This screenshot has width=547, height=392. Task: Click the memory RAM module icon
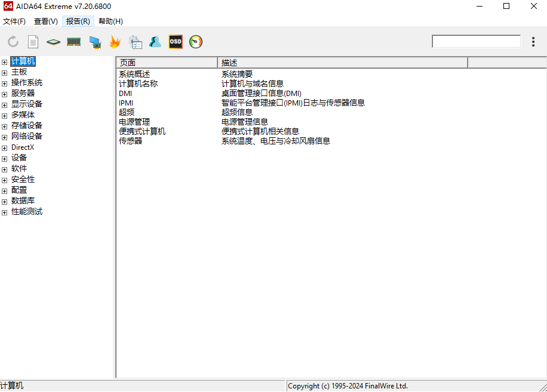tap(74, 42)
